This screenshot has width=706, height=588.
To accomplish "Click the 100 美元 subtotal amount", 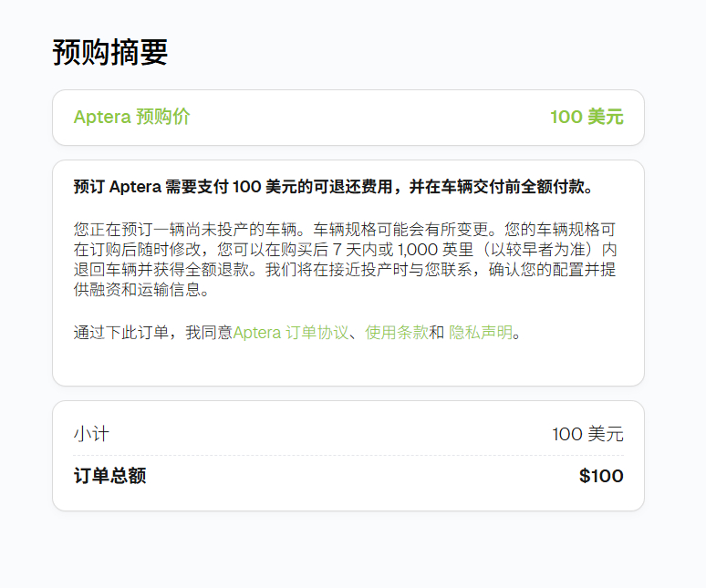I will point(587,434).
